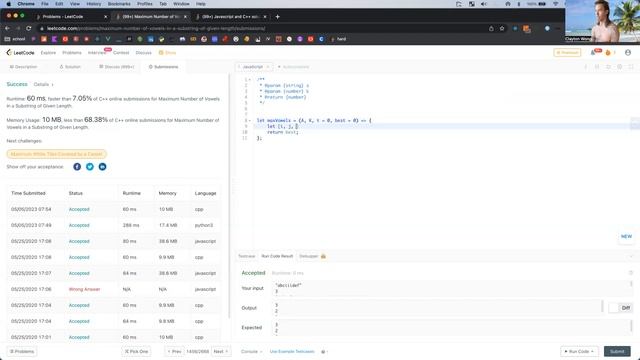Open the 05/25/2020 17:06 Wrong Answer submission
This screenshot has height=360, width=640.
[113, 289]
